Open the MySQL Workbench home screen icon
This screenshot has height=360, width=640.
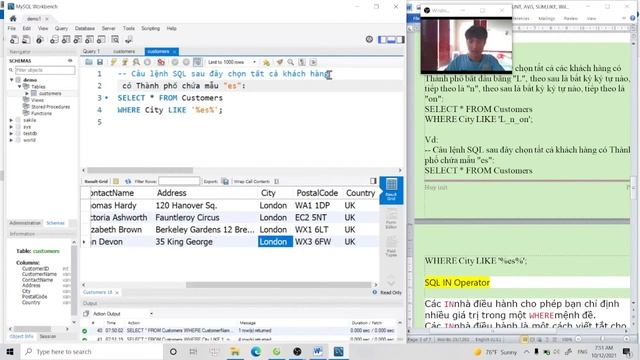coord(13,19)
